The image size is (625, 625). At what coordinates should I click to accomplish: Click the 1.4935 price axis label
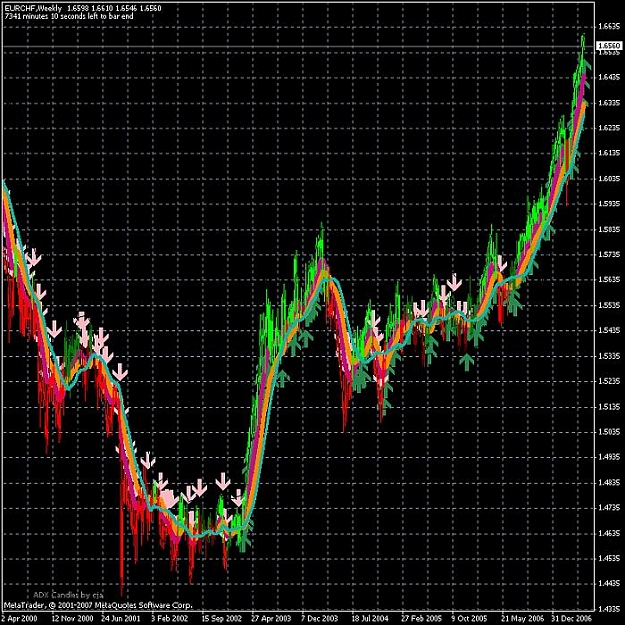[x=609, y=457]
